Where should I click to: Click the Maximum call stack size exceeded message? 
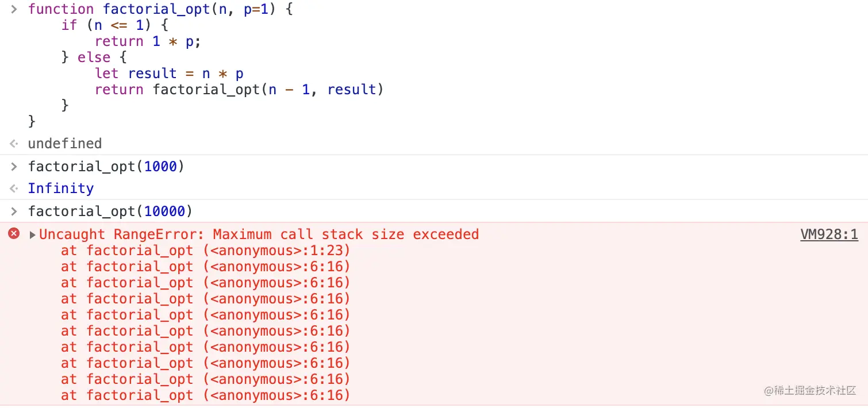345,234
